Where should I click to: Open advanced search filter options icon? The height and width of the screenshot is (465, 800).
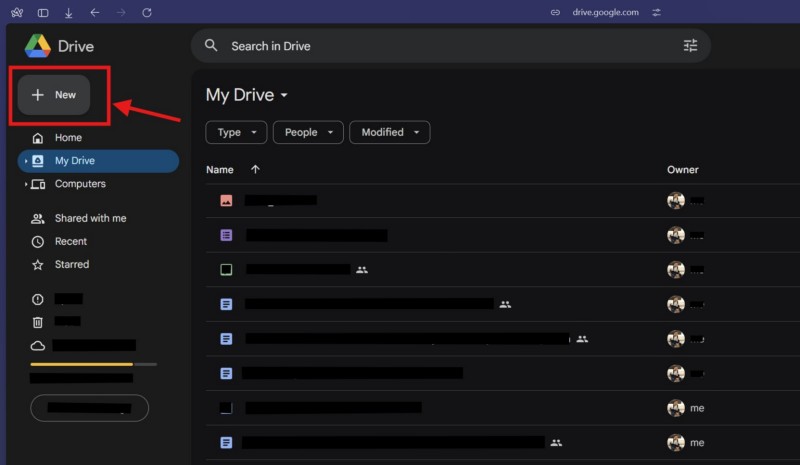point(690,46)
